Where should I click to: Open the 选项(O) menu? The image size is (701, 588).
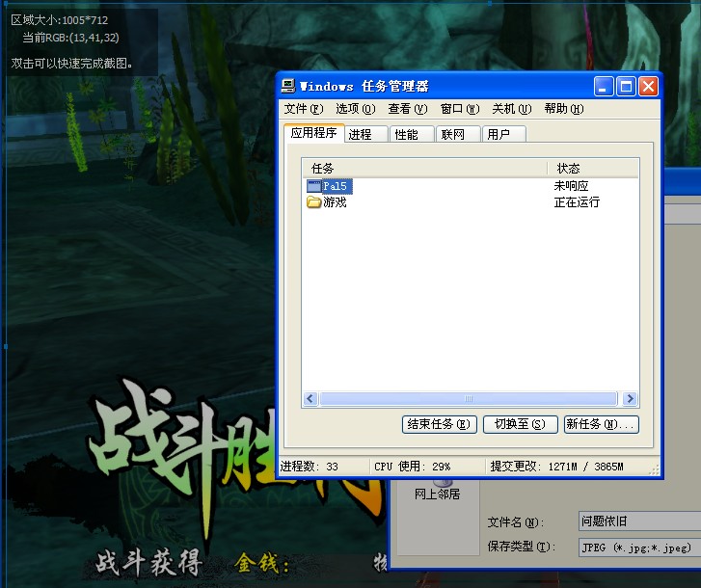click(355, 109)
